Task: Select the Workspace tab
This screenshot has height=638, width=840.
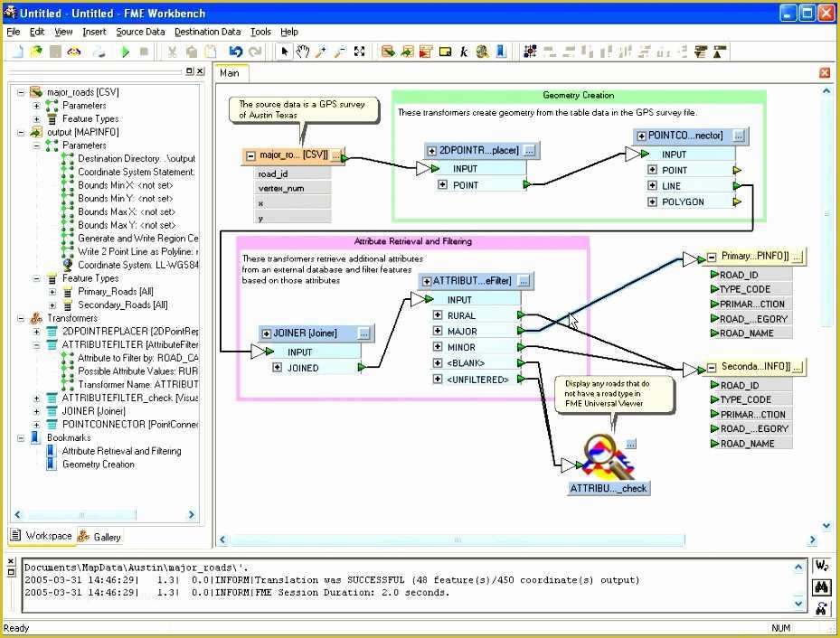Action: (42, 536)
